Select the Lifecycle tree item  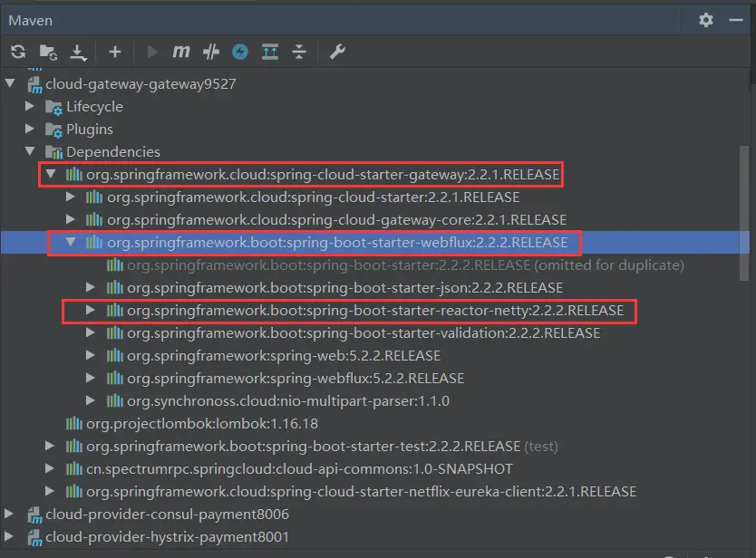[94, 107]
